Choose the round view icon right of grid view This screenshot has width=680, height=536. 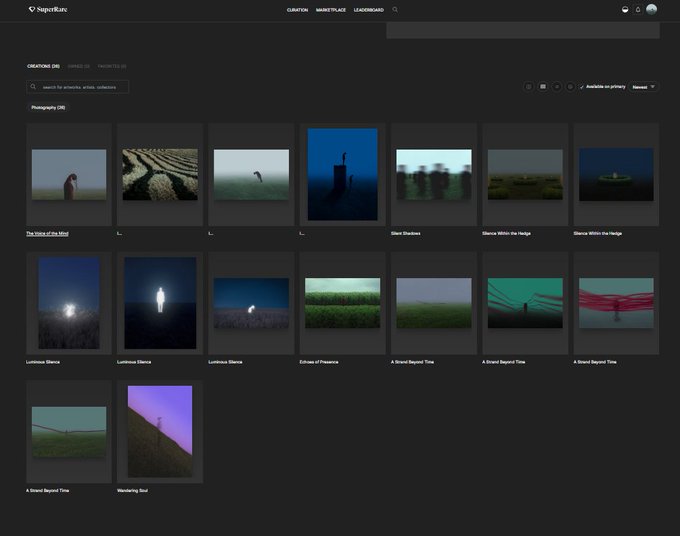coord(557,87)
